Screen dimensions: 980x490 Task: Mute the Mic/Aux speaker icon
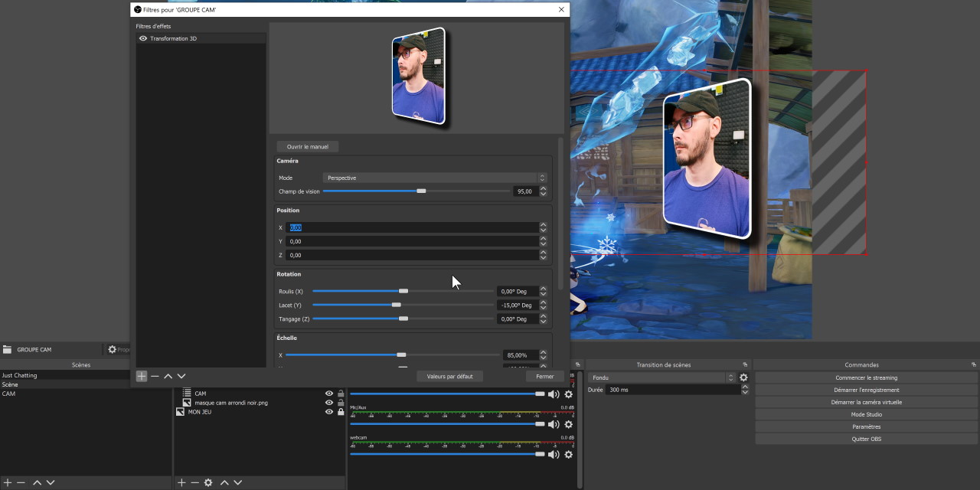coord(553,423)
